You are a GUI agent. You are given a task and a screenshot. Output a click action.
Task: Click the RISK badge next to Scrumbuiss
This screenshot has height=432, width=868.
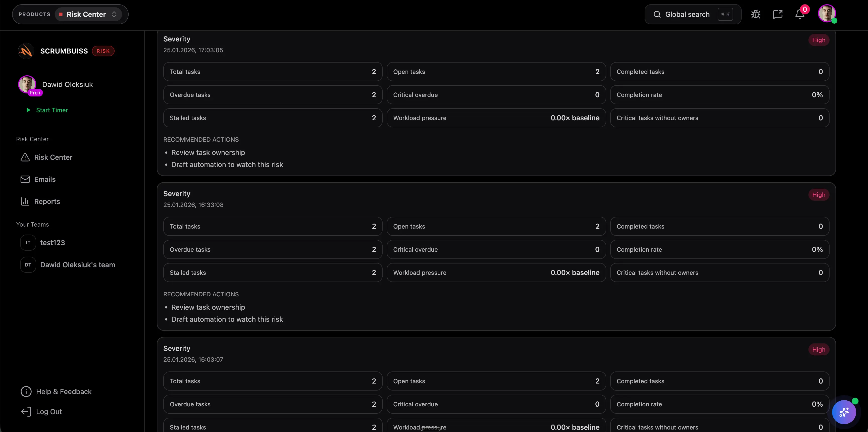point(103,51)
